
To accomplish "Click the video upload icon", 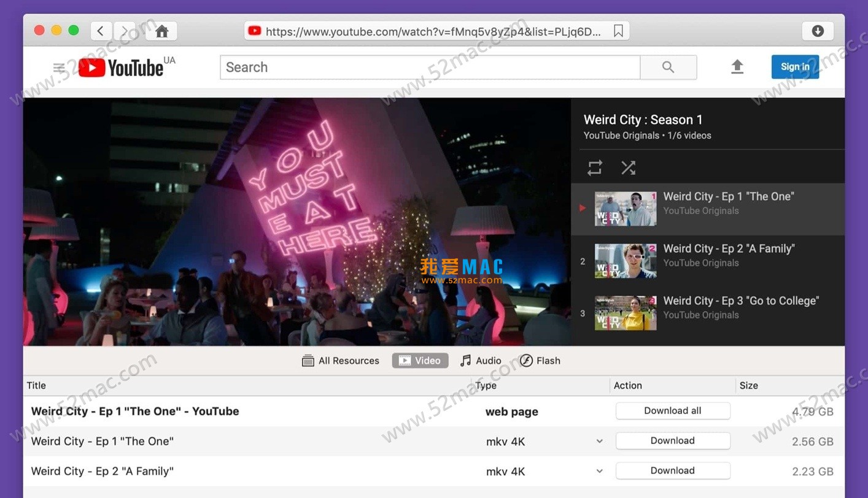I will (x=737, y=67).
